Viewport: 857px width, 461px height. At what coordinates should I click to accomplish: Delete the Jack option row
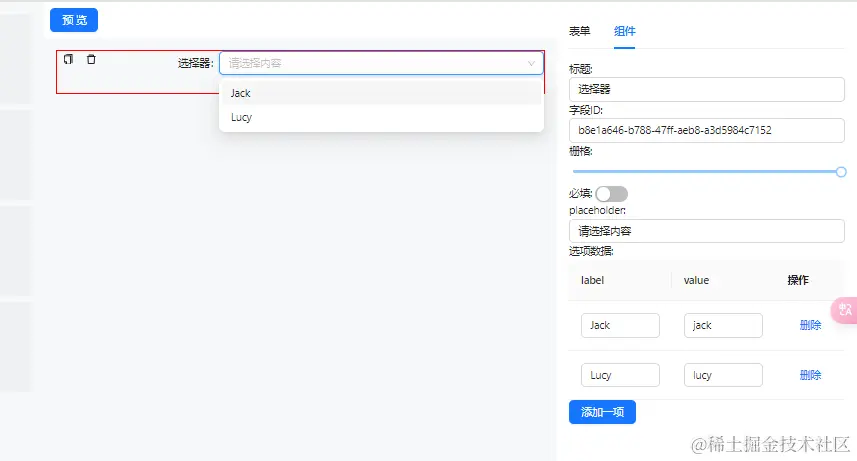click(810, 325)
